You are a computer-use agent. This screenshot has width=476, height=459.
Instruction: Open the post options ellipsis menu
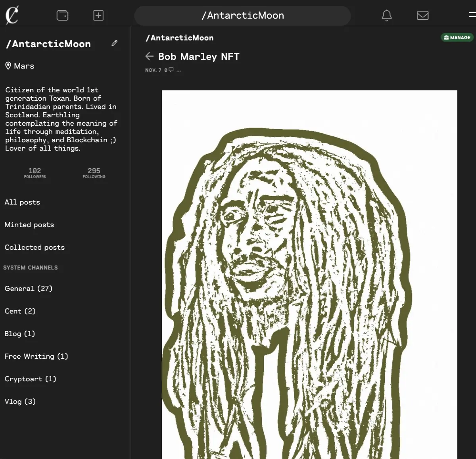coord(179,70)
